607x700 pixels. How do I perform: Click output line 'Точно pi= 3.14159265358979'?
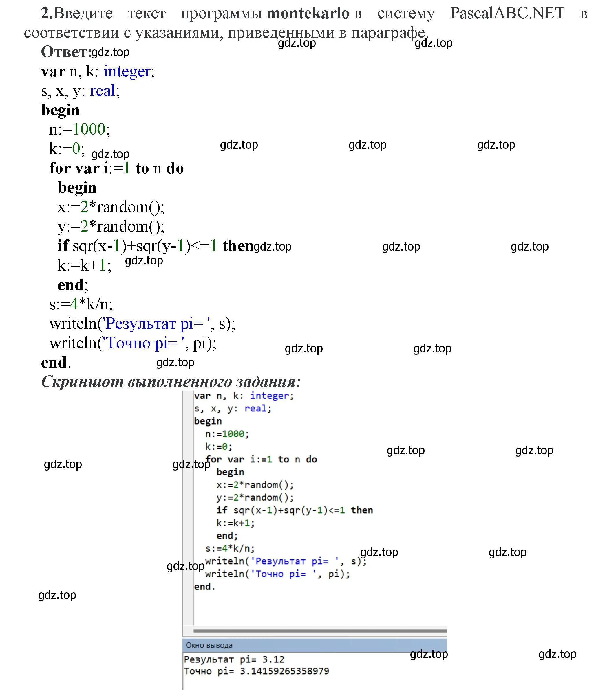coord(256,671)
